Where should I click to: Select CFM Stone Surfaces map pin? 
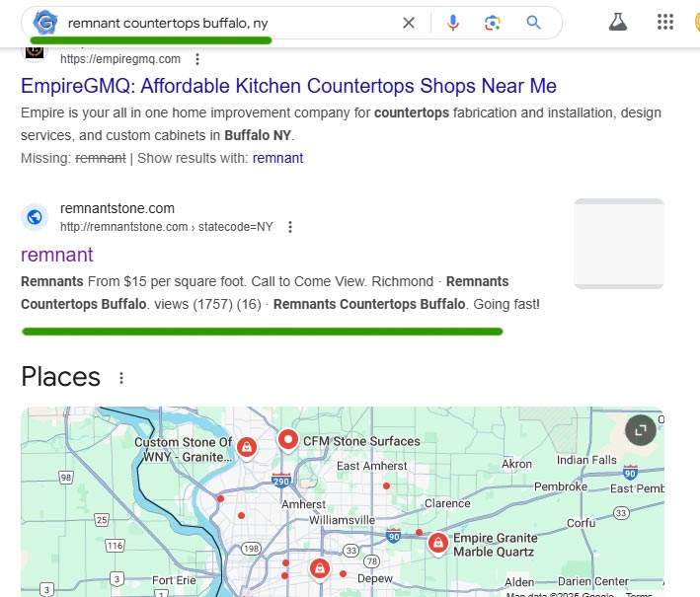click(x=288, y=440)
